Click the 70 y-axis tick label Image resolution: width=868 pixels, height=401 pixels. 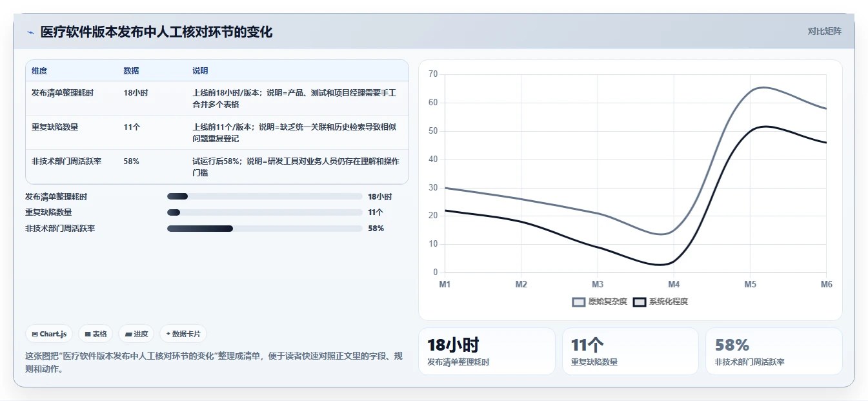(433, 74)
